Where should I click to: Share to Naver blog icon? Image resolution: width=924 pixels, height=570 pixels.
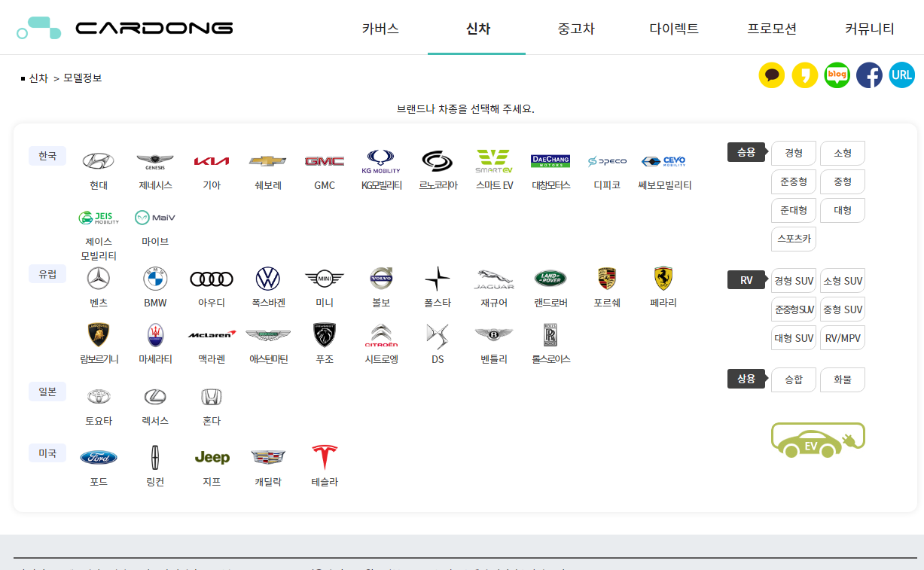[837, 75]
